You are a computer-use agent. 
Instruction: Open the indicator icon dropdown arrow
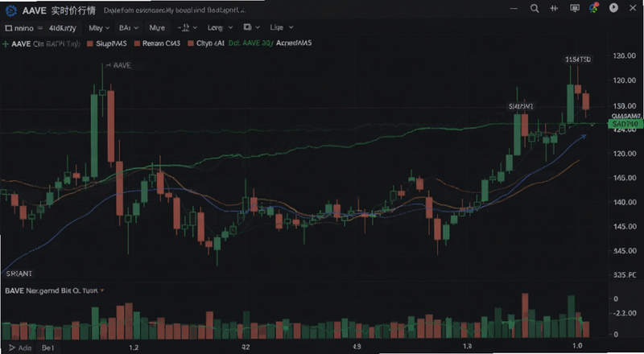[x=195, y=27]
